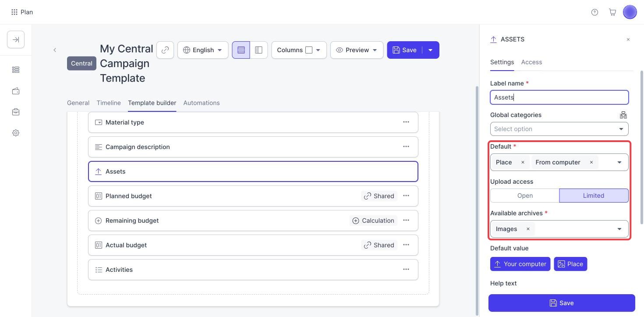Set upload access to Limited
The image size is (644, 317).
[594, 196]
